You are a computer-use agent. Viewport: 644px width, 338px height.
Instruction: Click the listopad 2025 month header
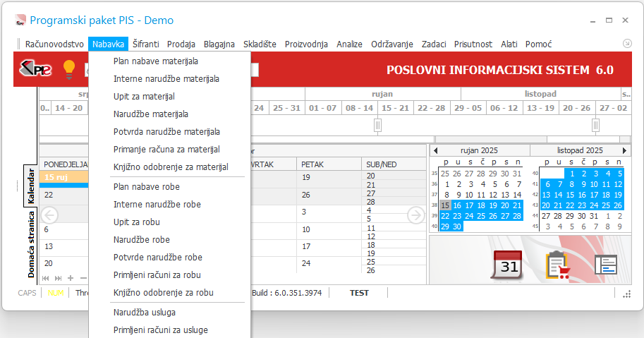(580, 151)
